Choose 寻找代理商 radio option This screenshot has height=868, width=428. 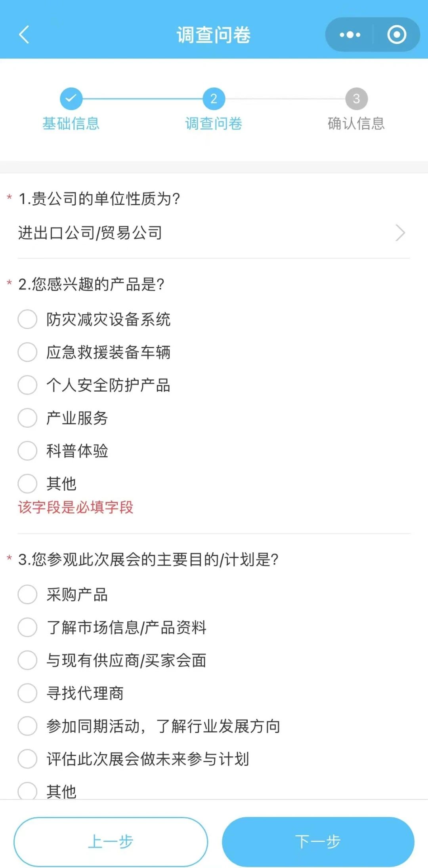coord(27,693)
